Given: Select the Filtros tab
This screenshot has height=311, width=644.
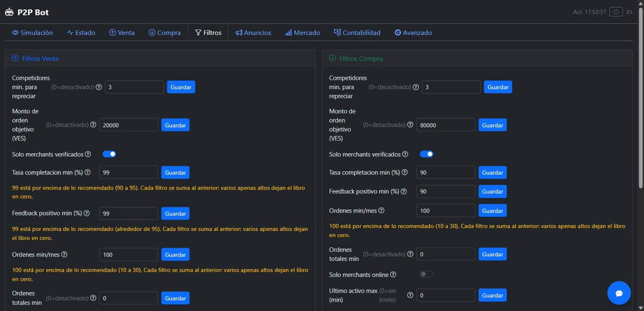Looking at the screenshot, I should tap(208, 33).
